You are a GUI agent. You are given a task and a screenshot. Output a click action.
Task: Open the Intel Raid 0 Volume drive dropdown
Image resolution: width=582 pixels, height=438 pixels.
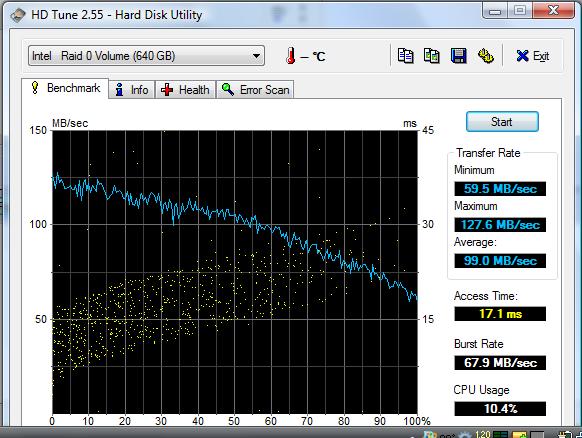(146, 56)
